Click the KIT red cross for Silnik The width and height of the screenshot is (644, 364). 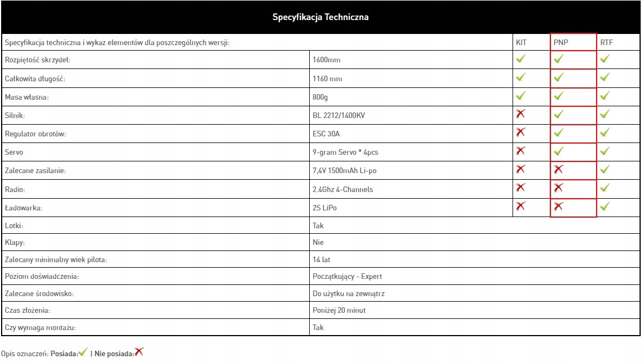tap(521, 114)
